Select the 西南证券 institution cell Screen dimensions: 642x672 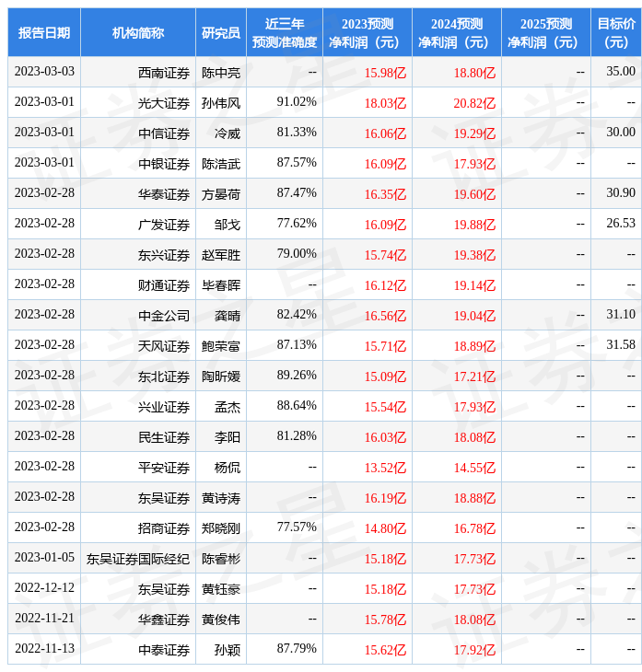click(163, 73)
